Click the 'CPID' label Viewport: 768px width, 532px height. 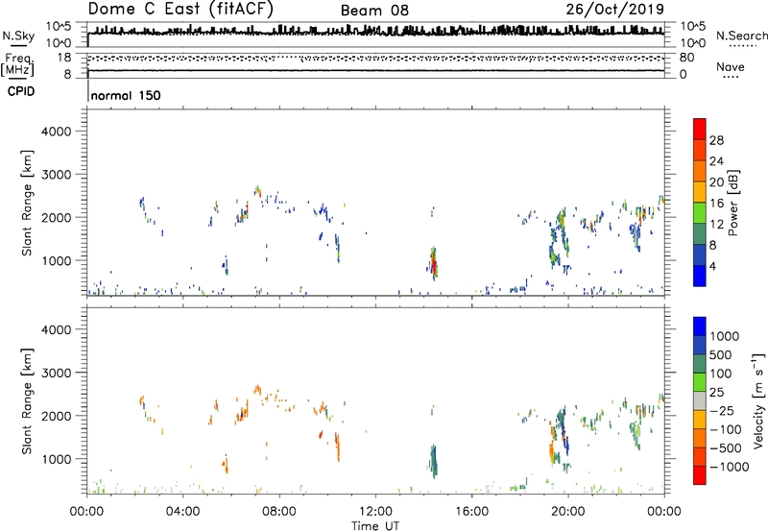[21, 91]
